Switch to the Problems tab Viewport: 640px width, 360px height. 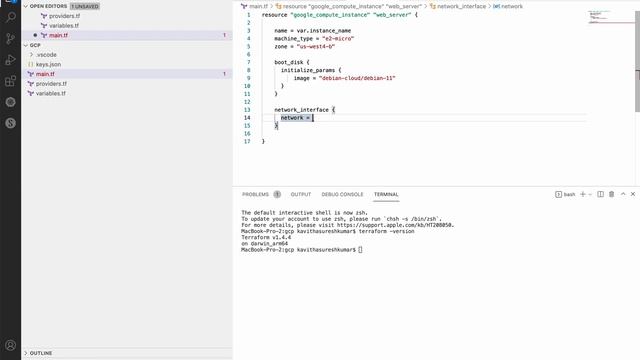256,194
